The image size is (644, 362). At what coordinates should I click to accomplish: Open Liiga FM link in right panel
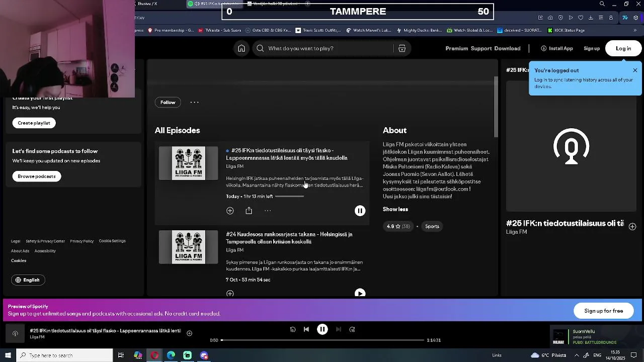tap(516, 232)
